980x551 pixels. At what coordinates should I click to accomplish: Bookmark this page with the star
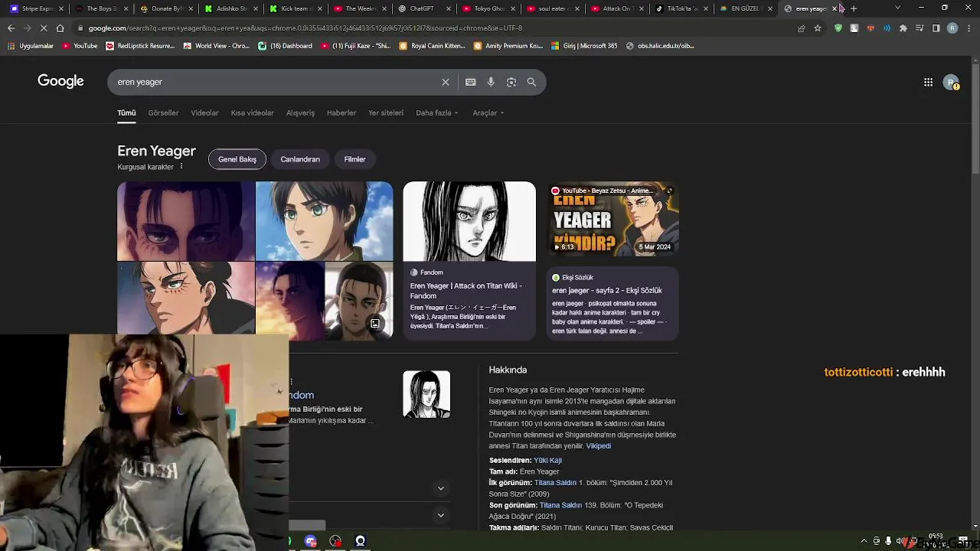point(818,28)
